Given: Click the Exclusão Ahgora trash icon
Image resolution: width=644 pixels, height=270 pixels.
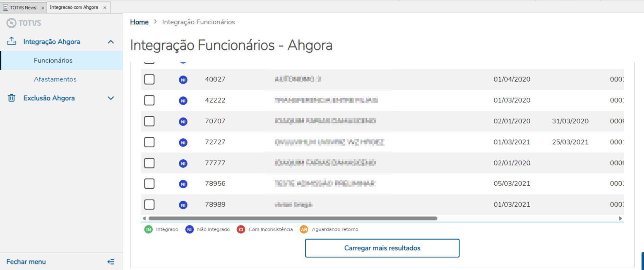Looking at the screenshot, I should (x=12, y=98).
